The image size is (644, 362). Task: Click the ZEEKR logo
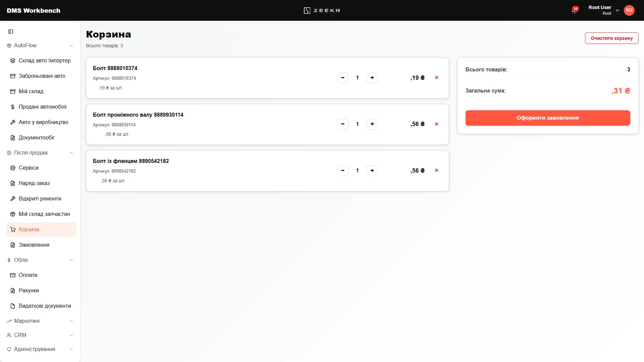coord(322,10)
